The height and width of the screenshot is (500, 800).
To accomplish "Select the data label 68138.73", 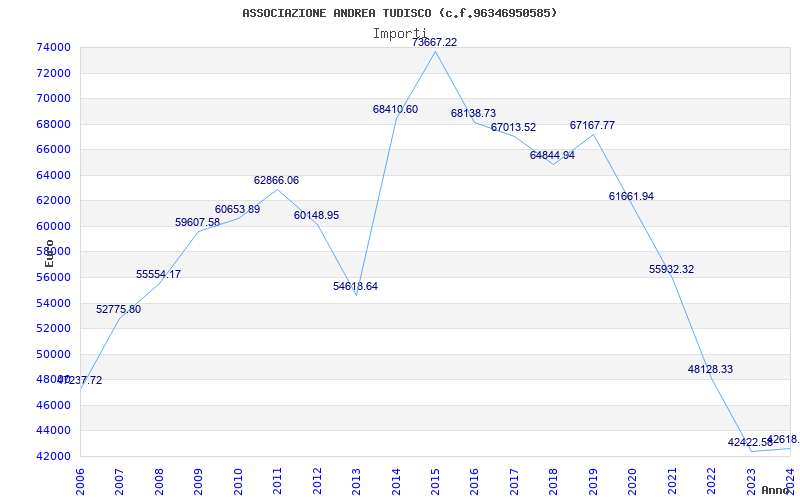I will [x=473, y=113].
